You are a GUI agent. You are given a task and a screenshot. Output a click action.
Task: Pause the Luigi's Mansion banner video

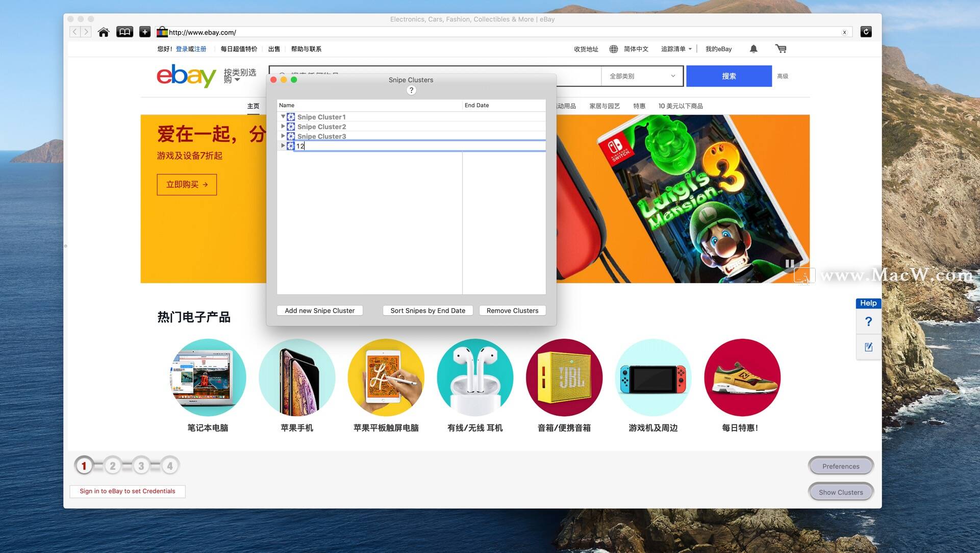coord(789,263)
